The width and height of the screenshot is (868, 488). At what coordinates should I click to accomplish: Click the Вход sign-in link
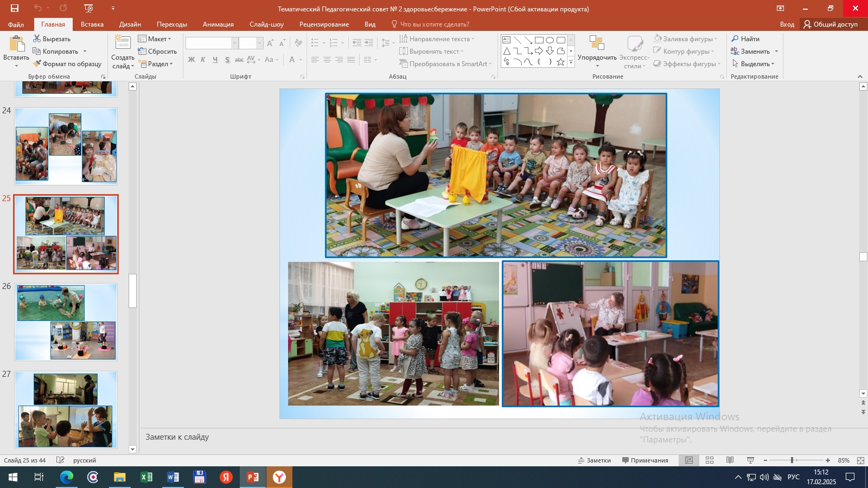point(787,24)
